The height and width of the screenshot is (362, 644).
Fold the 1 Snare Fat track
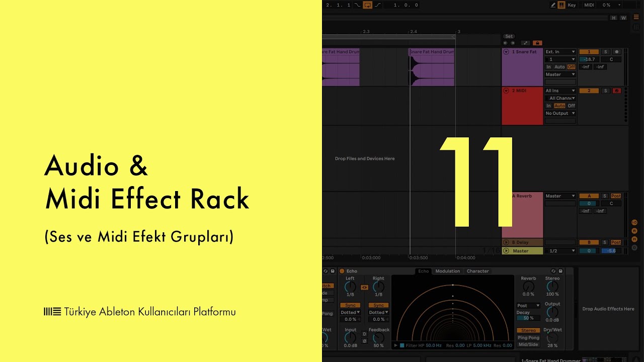point(506,52)
